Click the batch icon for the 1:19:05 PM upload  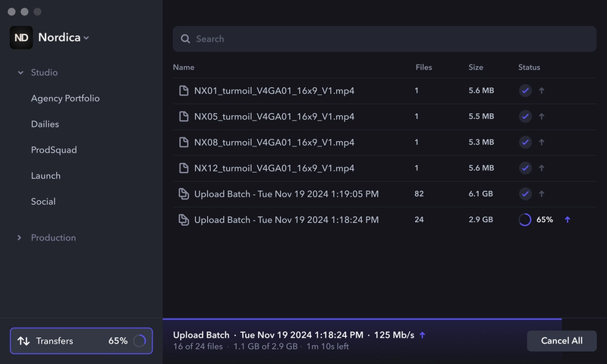(183, 194)
